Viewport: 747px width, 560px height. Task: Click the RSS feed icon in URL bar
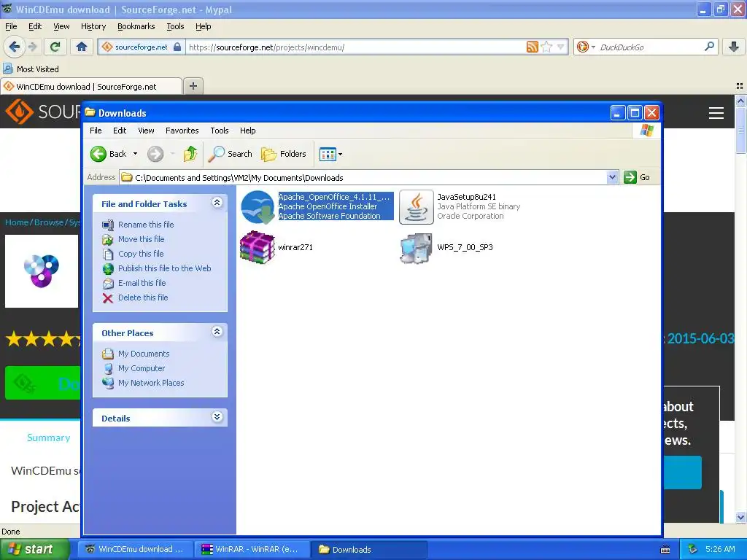point(532,47)
